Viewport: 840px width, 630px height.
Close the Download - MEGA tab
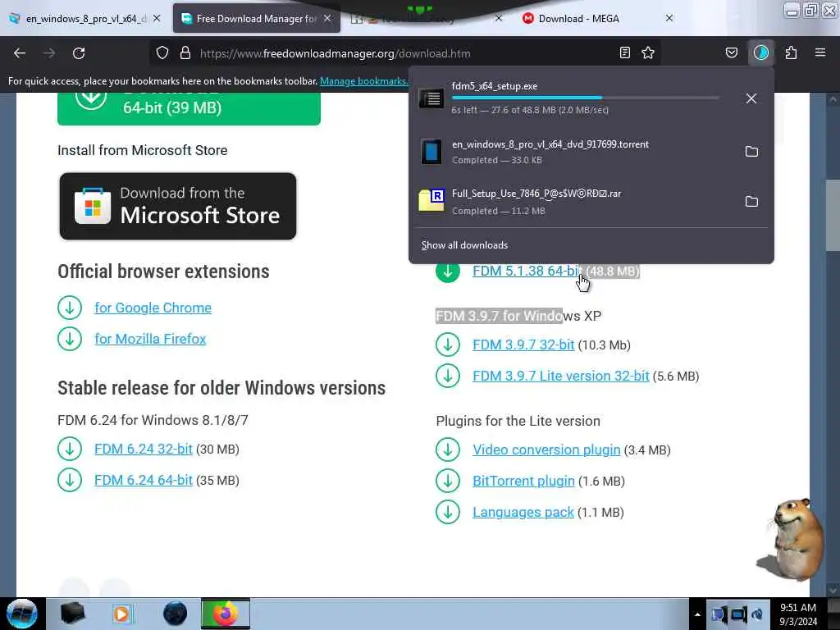[x=669, y=18]
